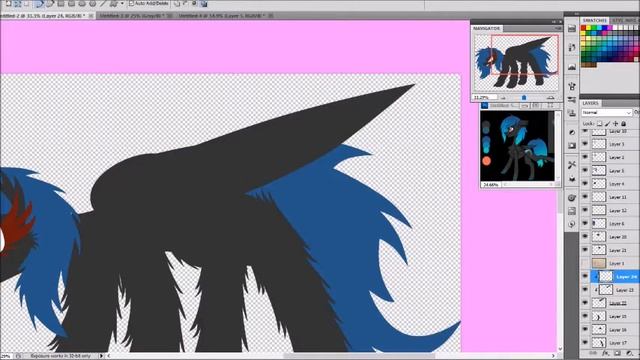Click Lock image pixels brush icon

607,123
